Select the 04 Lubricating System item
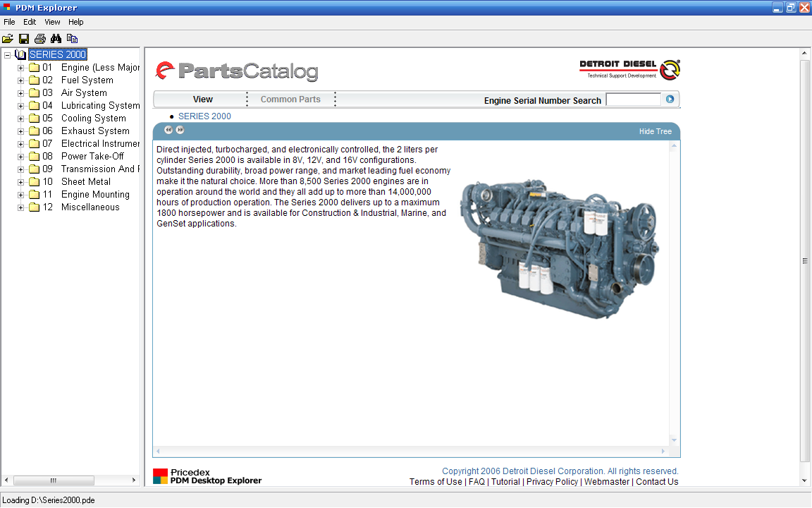This screenshot has height=508, width=812. tap(91, 106)
